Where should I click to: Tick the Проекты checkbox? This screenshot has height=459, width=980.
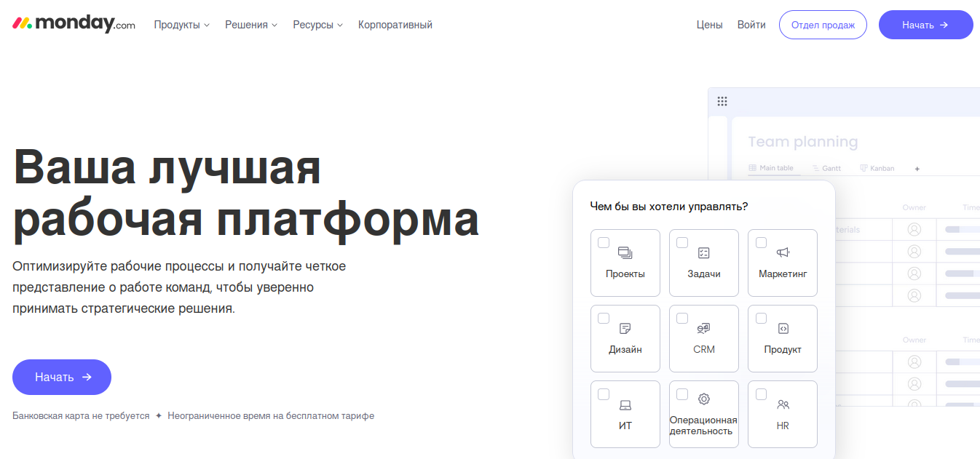click(604, 242)
